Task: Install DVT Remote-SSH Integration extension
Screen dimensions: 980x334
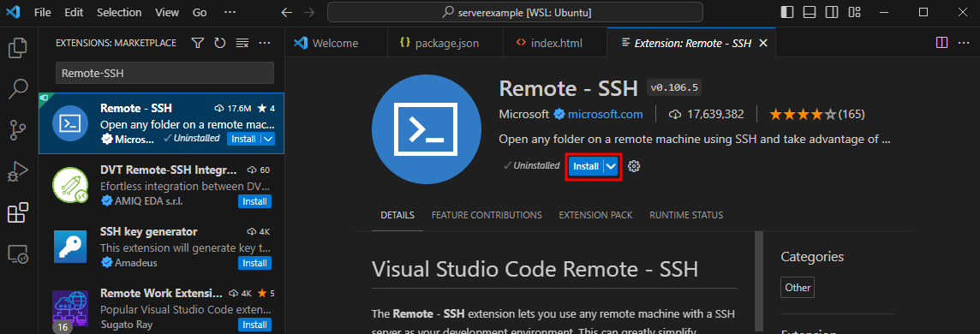Action: [255, 201]
